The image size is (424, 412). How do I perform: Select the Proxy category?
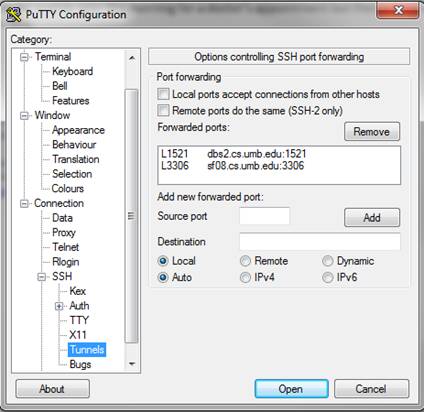[x=64, y=232]
